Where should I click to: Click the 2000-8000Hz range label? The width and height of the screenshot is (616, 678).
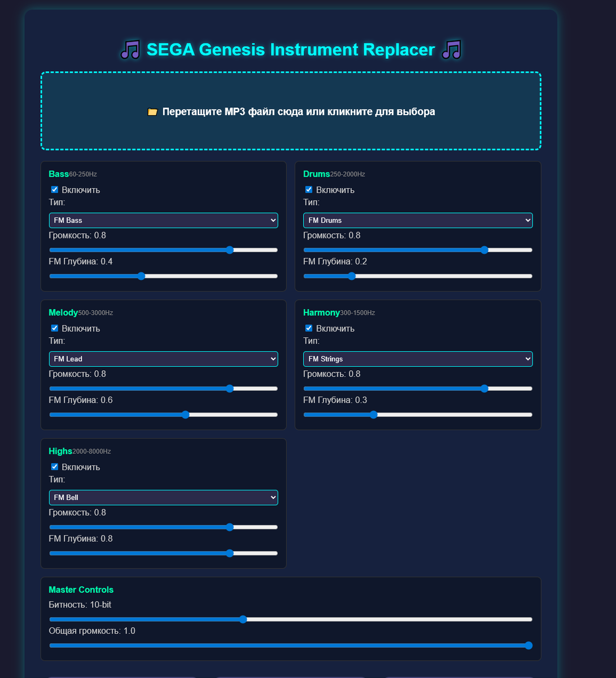click(x=91, y=451)
